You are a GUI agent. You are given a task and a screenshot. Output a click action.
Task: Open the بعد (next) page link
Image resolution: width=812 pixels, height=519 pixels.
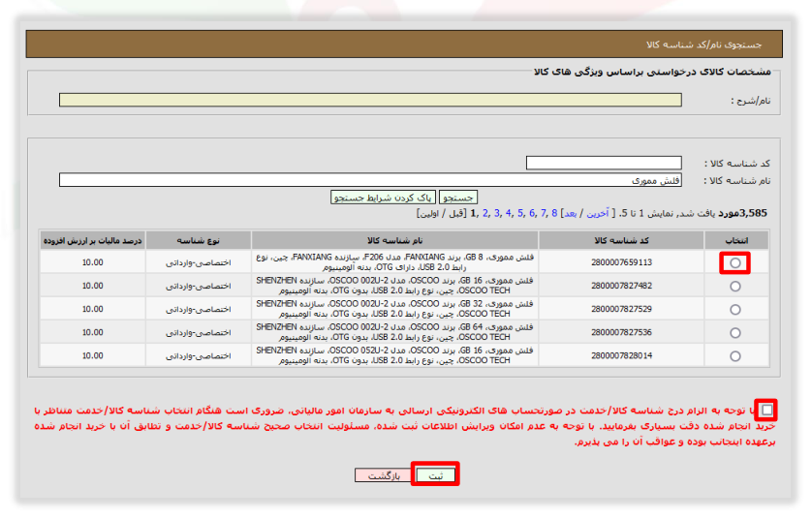point(571,213)
